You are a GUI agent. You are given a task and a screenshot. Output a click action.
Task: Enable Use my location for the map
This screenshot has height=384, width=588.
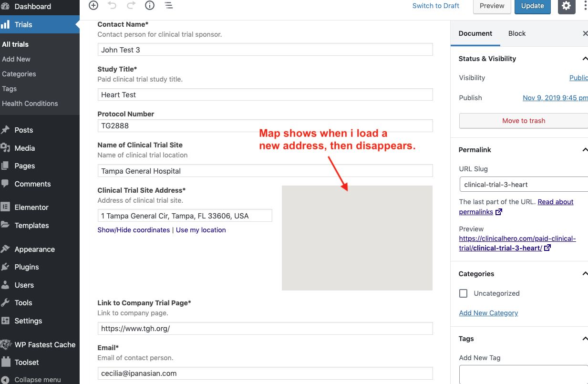[201, 229]
